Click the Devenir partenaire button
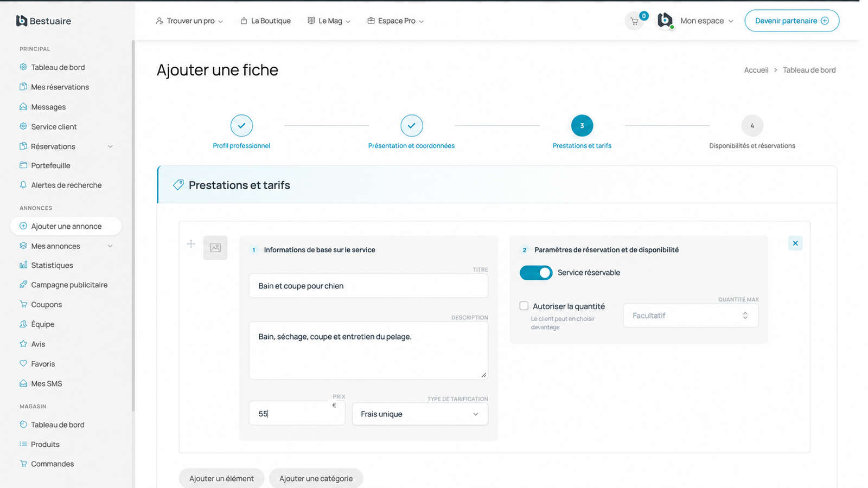 click(792, 21)
